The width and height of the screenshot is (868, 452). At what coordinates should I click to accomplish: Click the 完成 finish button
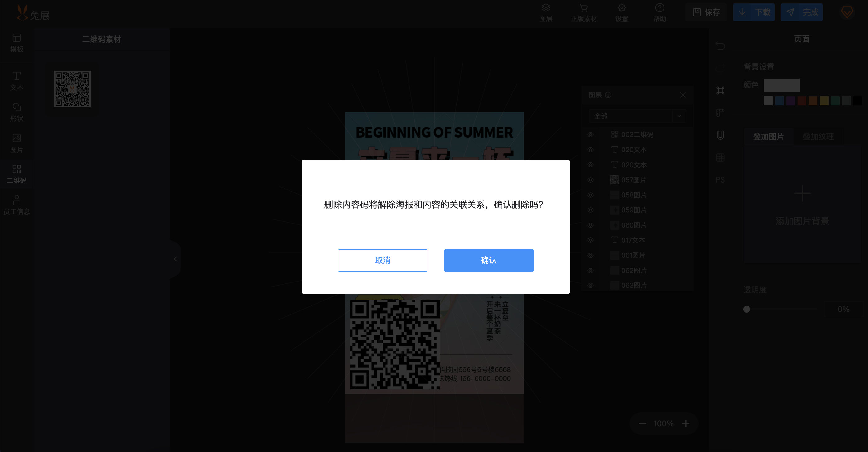click(802, 12)
